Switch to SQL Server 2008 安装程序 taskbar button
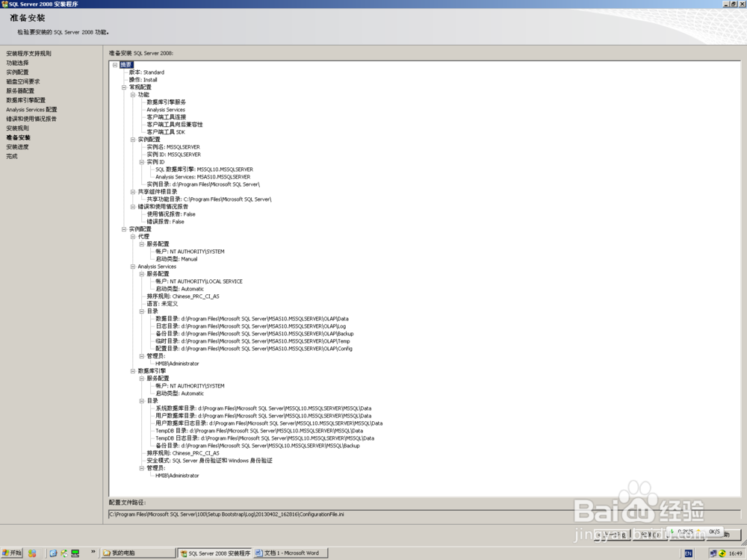 [215, 553]
